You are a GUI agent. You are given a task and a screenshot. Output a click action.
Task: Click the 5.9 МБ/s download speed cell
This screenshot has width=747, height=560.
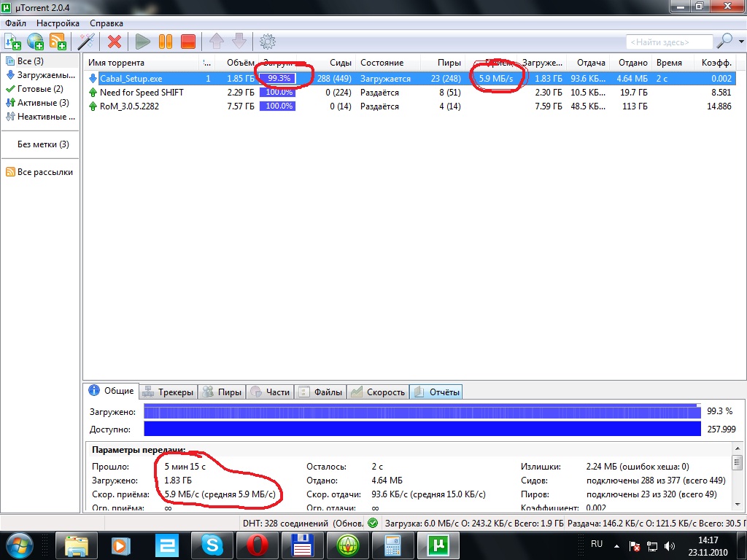[496, 79]
